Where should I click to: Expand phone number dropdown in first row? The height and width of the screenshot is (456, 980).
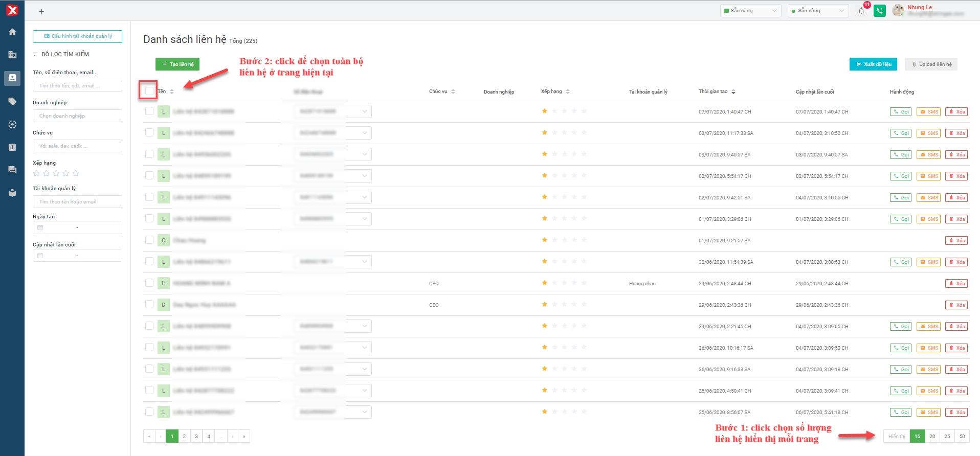point(364,111)
